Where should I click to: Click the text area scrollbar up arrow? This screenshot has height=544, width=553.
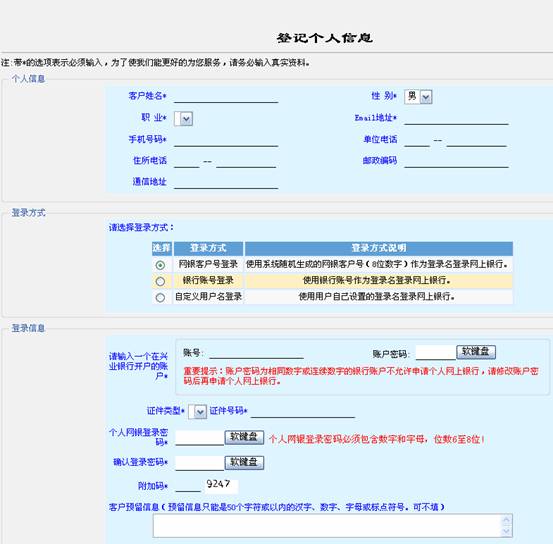[x=506, y=520]
